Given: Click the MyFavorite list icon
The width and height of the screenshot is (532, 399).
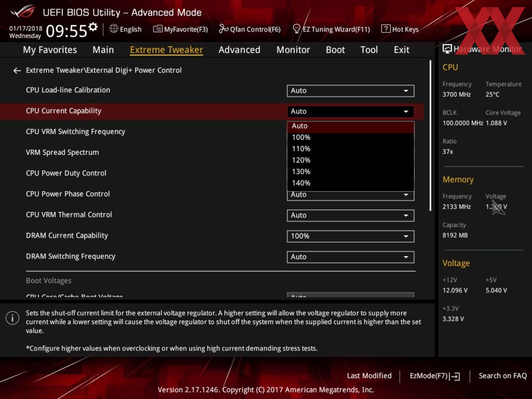Looking at the screenshot, I should (x=158, y=29).
